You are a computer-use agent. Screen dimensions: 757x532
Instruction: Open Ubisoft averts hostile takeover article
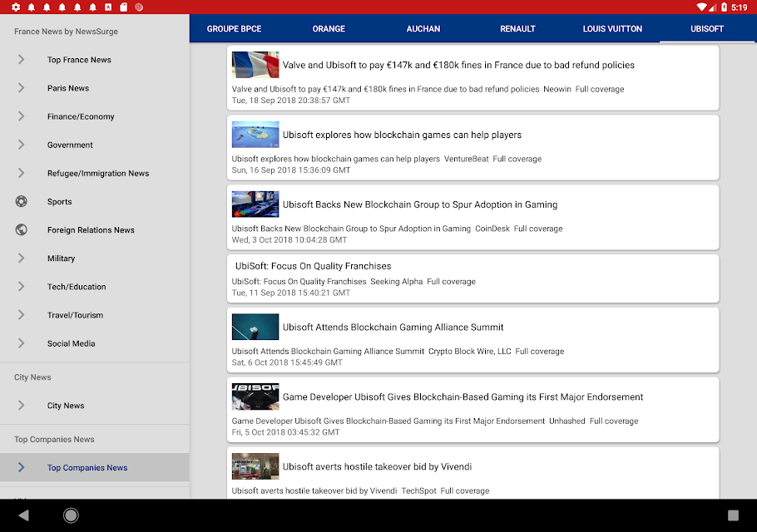(x=377, y=466)
